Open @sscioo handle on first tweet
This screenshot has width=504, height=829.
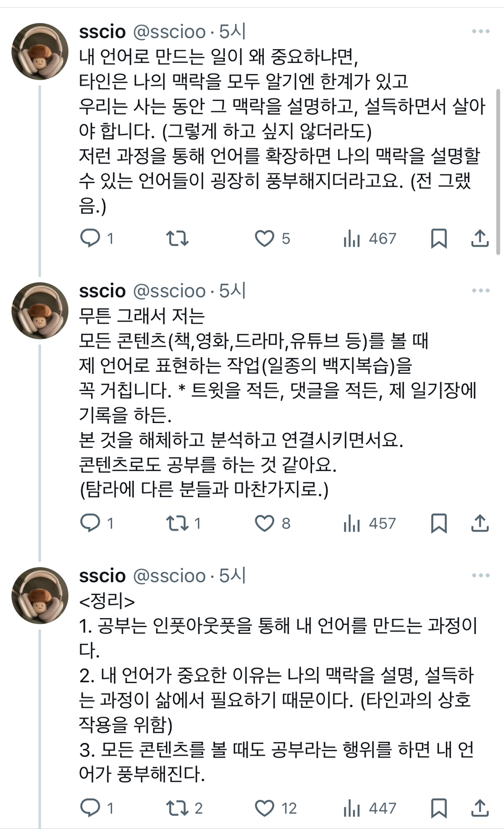click(169, 32)
